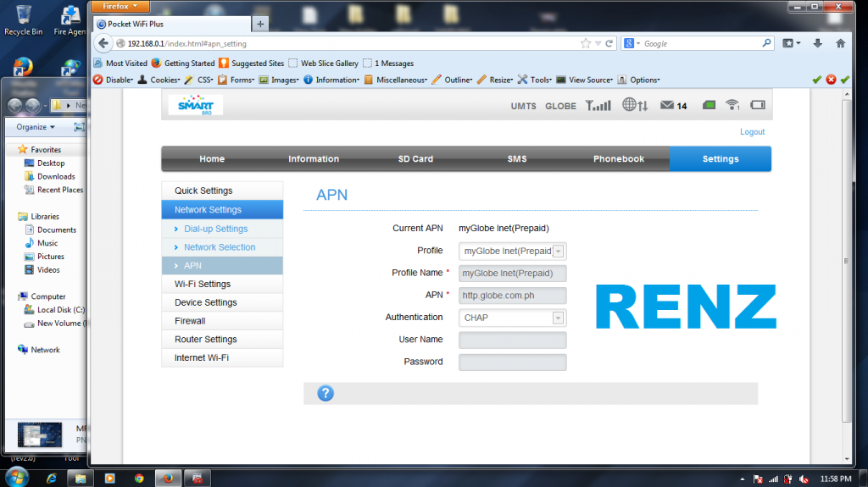Bookmark page with the star icon
The width and height of the screenshot is (868, 487).
tap(585, 43)
